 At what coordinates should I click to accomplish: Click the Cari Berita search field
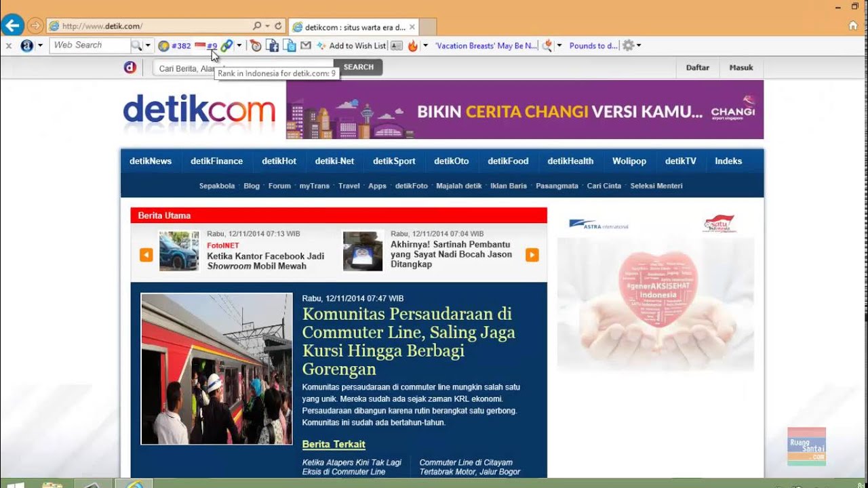click(244, 68)
